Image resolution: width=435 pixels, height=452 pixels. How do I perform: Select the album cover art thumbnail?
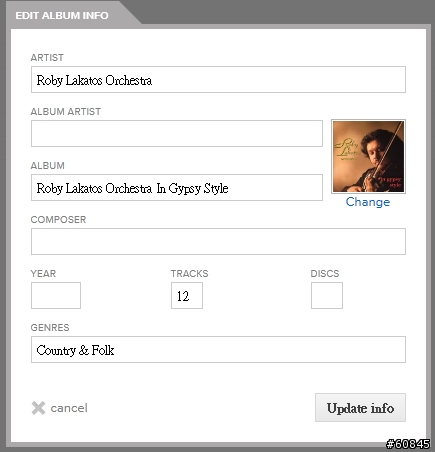click(x=368, y=156)
